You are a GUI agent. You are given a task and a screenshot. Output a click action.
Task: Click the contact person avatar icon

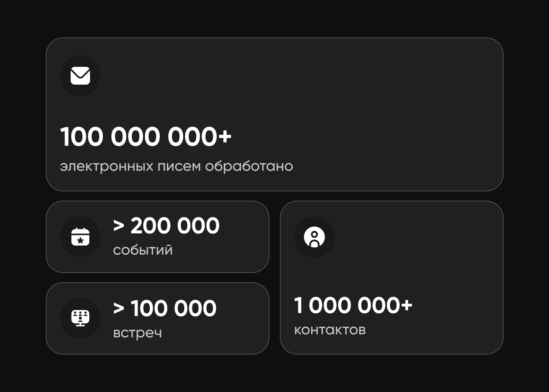click(x=314, y=237)
